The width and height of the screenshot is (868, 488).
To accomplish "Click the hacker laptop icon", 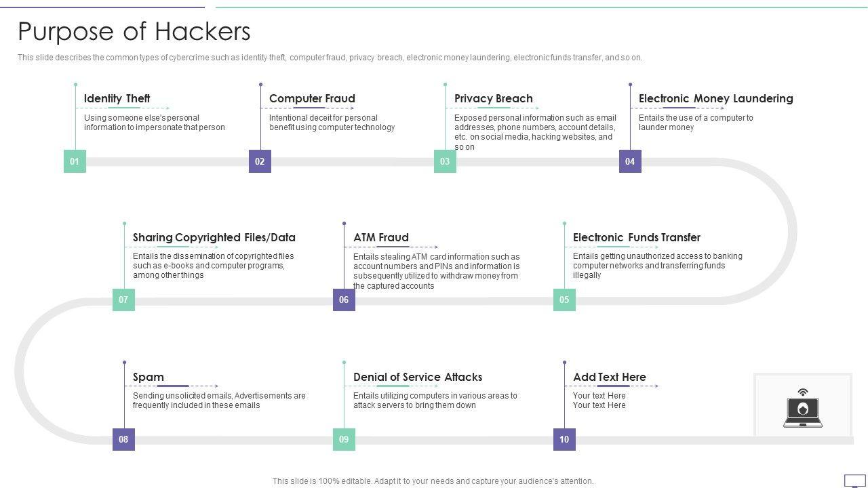I will [x=803, y=409].
